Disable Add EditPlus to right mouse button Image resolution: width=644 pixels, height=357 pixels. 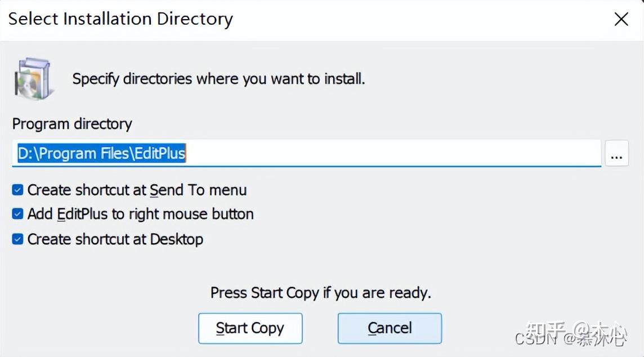[18, 215]
